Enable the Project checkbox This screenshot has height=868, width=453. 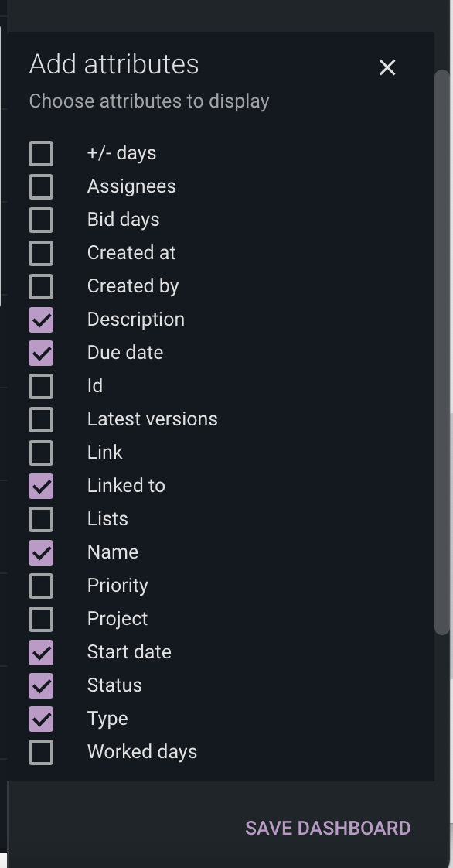click(x=42, y=618)
